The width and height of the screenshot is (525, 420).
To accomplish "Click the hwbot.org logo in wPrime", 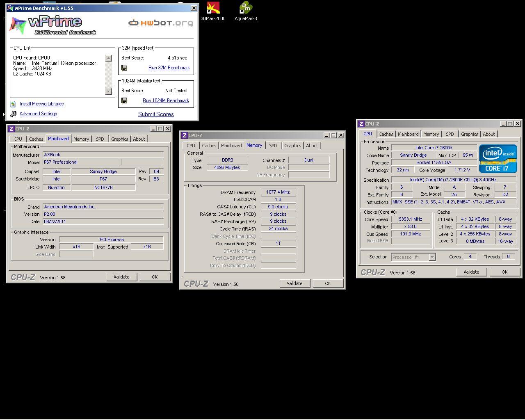I will [160, 23].
